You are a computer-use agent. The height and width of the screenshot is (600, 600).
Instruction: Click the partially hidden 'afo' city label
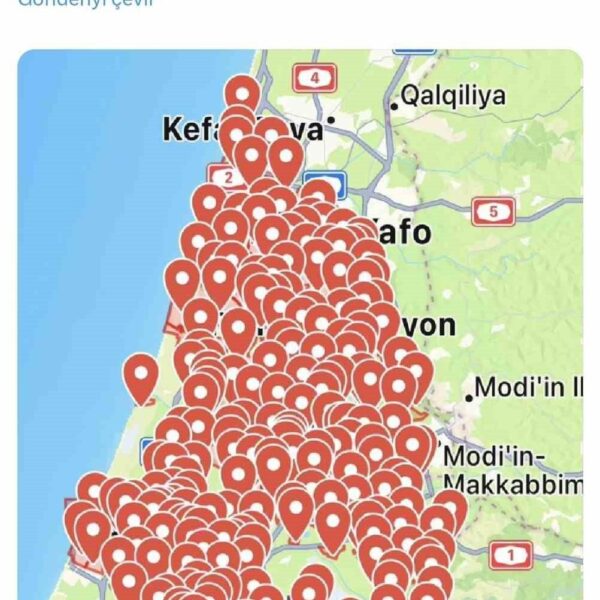point(404,232)
